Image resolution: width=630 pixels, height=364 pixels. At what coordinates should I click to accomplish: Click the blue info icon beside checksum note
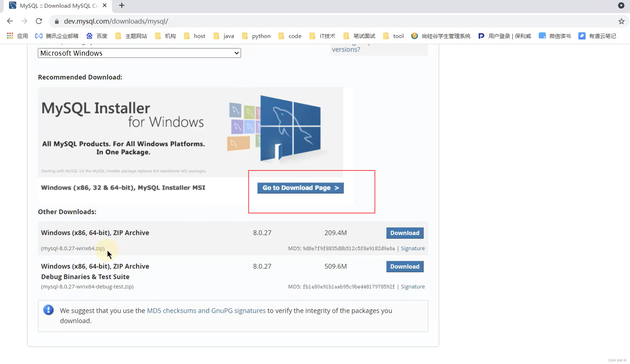pyautogui.click(x=48, y=310)
